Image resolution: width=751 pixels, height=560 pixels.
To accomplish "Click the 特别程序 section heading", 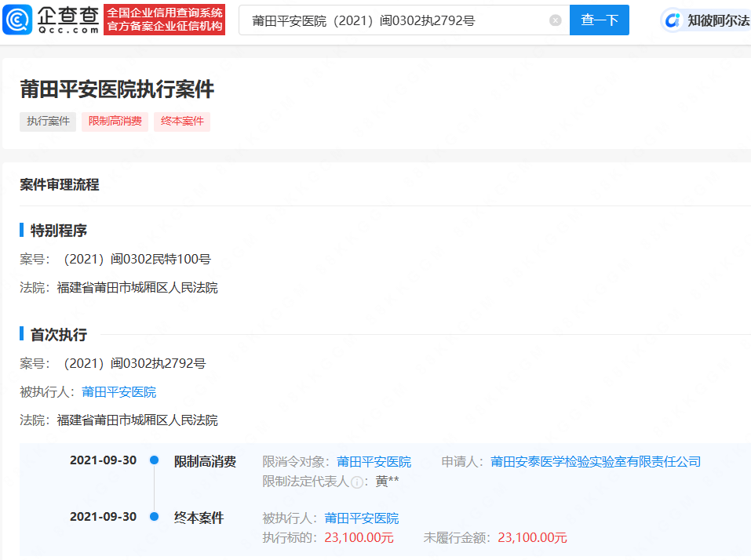I will coord(58,231).
